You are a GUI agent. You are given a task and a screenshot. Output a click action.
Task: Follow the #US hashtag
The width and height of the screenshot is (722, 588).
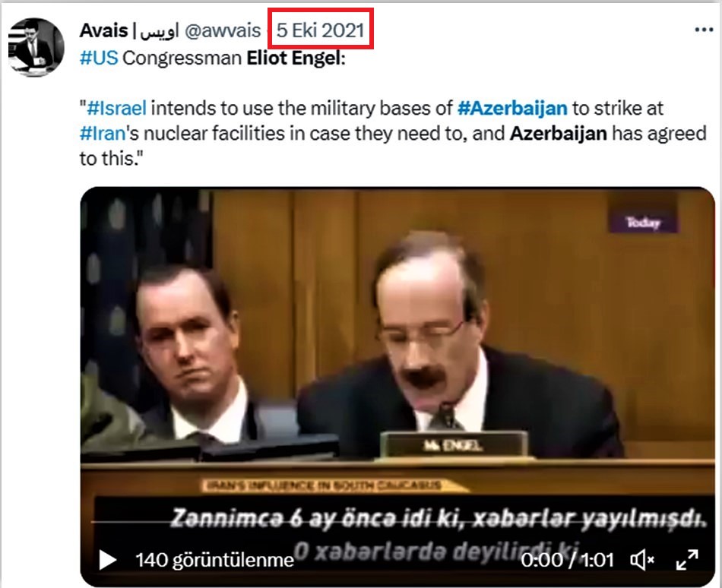[99, 58]
